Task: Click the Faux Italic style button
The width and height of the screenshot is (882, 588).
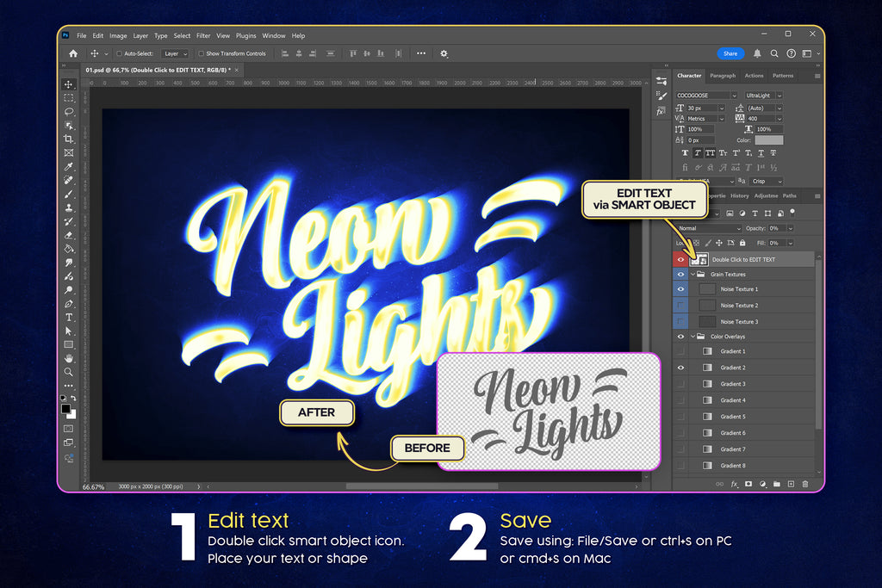Action: pos(697,153)
